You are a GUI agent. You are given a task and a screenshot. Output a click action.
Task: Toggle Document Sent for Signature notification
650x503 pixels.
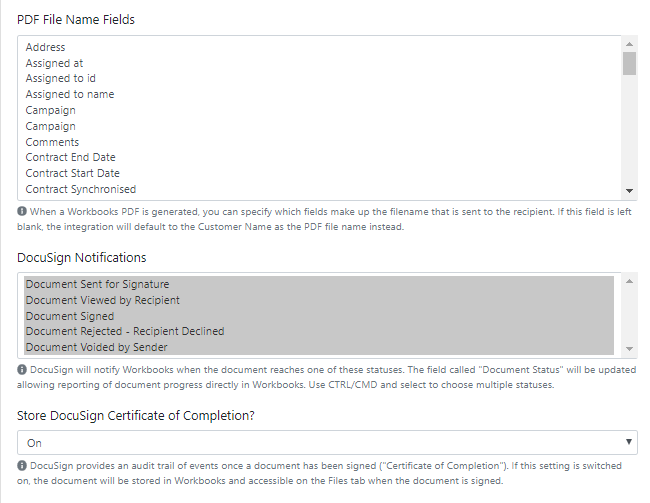pos(319,284)
